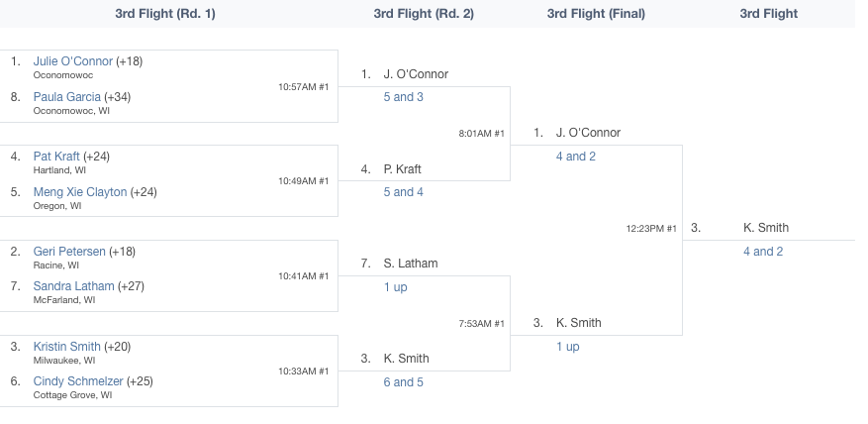Screen dimensions: 868x424
Task: Open Geri Petersen profile link
Action: coord(69,252)
